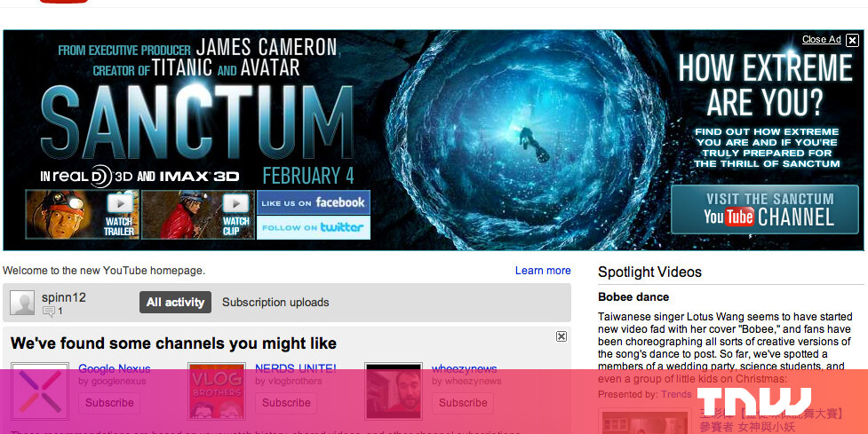Switch to Subscription uploads tab

pos(275,303)
